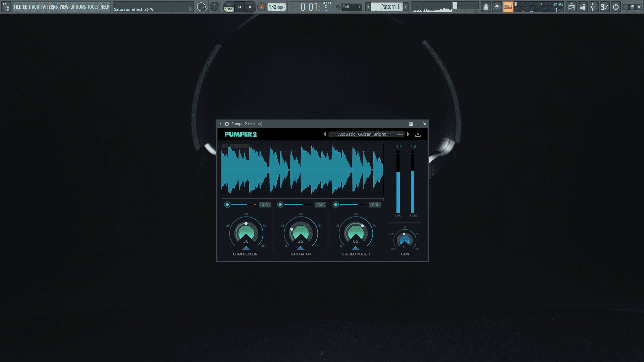Open the tempo tapper icon
This screenshot has height=362, width=644.
[x=486, y=7]
